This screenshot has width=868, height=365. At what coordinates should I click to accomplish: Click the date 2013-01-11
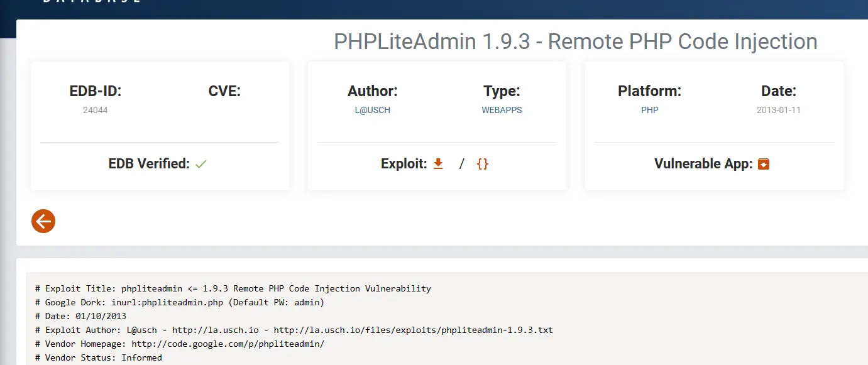(x=778, y=110)
